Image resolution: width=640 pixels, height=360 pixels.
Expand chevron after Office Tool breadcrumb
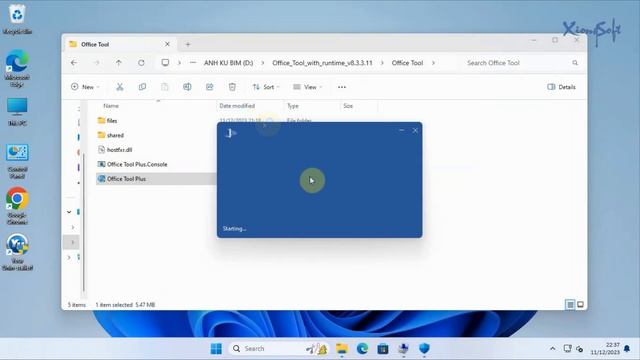pos(433,63)
